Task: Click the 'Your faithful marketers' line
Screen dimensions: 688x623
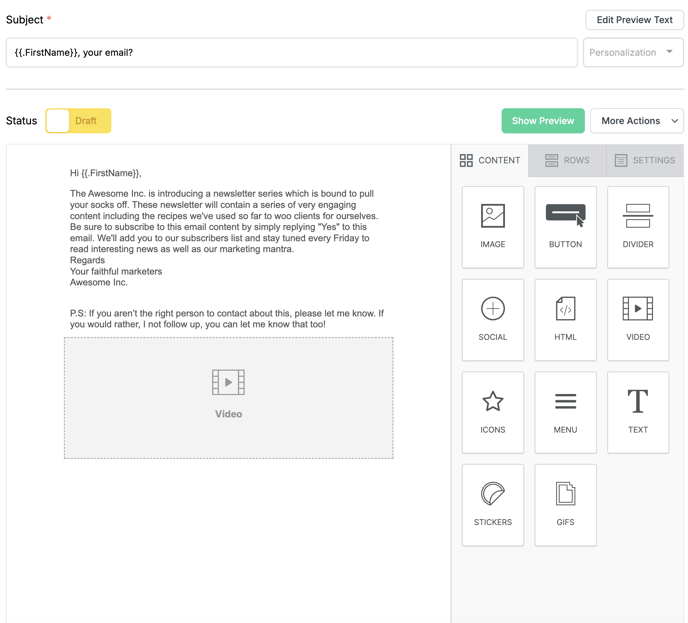Action: 116,271
